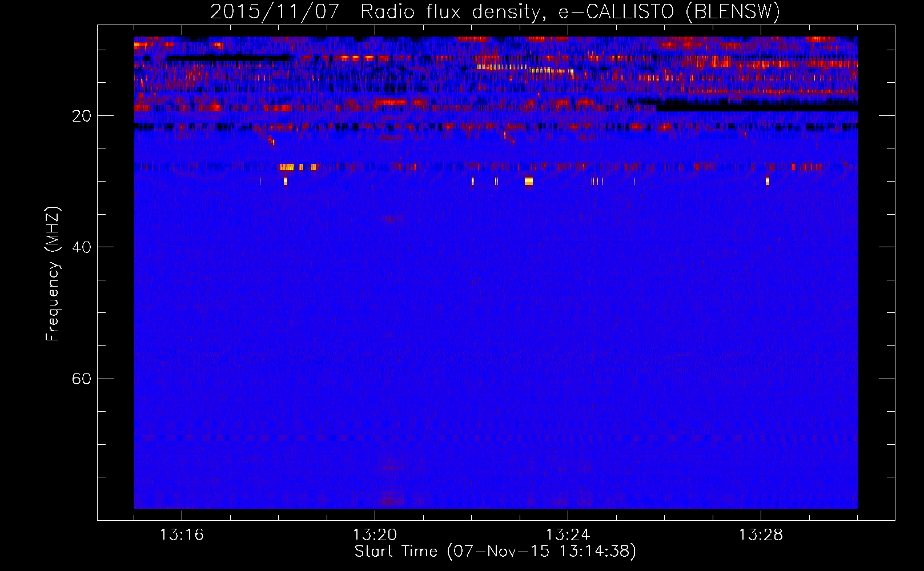Viewport: 924px width, 571px height.
Task: Click the 13:20 time tick label
Action: pyautogui.click(x=375, y=535)
